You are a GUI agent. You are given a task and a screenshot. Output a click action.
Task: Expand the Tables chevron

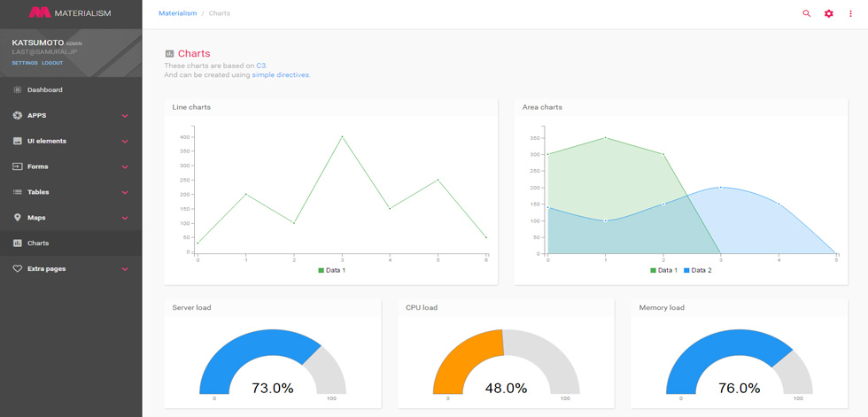click(125, 192)
